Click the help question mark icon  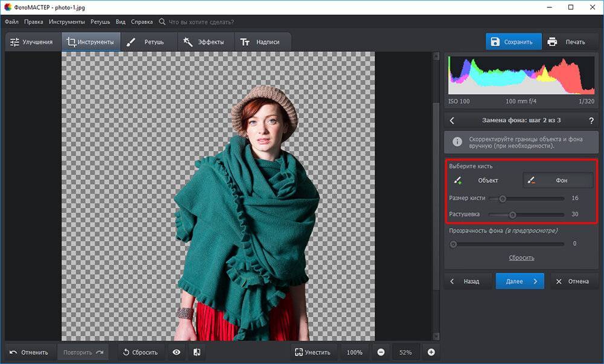(x=591, y=121)
